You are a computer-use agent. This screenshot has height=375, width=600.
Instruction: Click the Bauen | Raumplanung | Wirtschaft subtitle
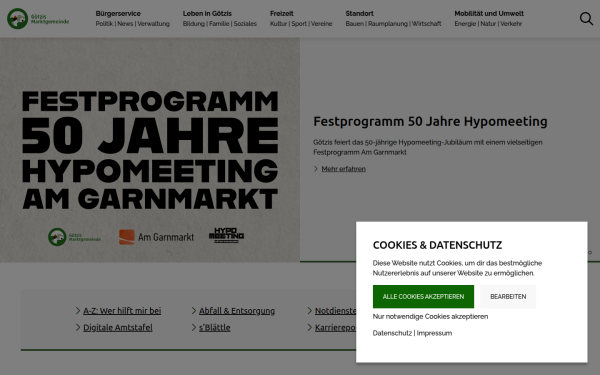click(393, 24)
